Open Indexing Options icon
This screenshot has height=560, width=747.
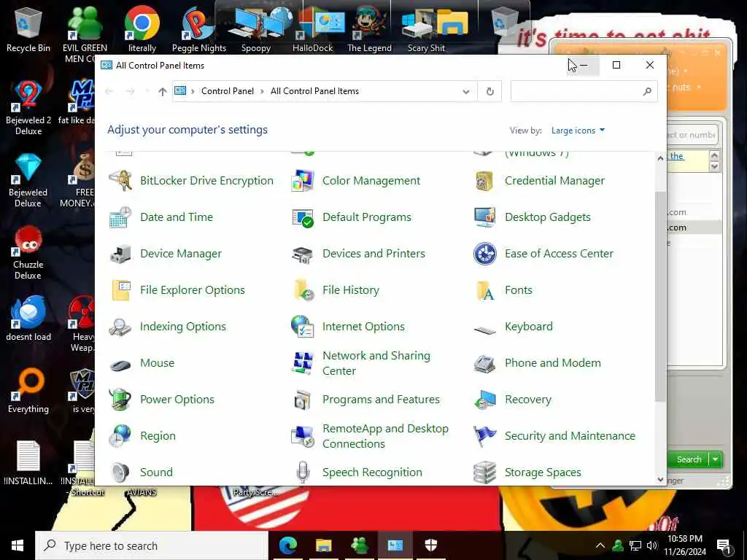pyautogui.click(x=120, y=327)
